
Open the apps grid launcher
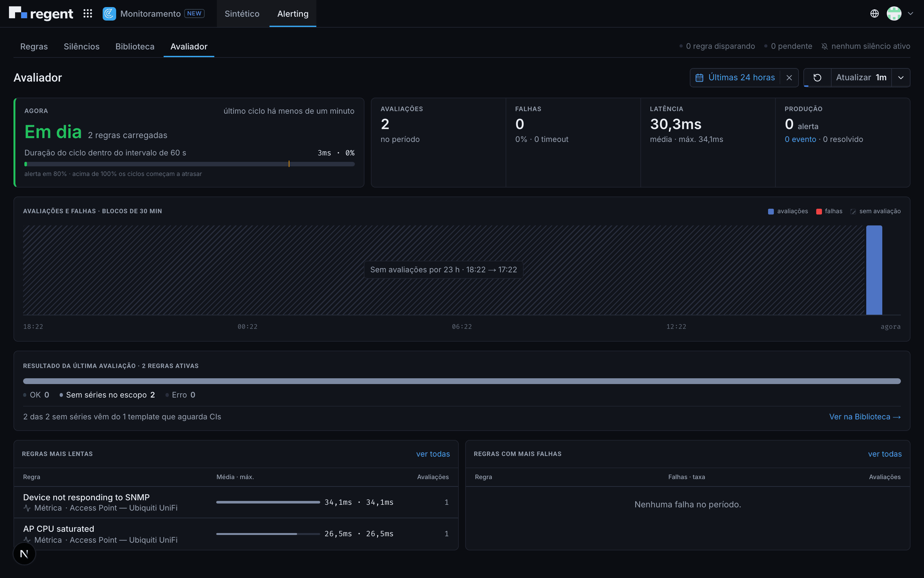coord(88,13)
